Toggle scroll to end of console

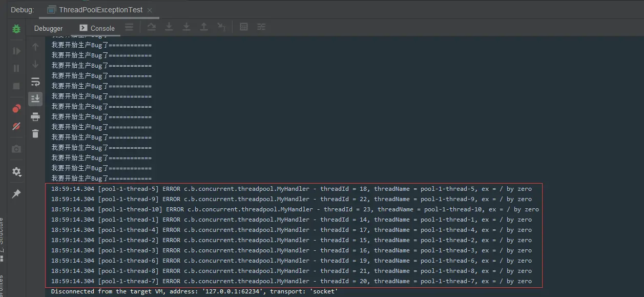point(35,98)
